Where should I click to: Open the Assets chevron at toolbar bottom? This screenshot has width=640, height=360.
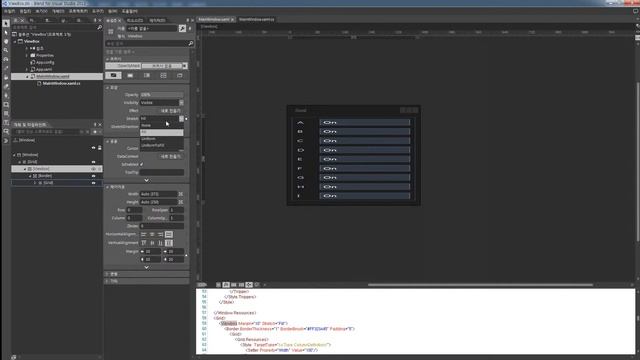point(6,140)
